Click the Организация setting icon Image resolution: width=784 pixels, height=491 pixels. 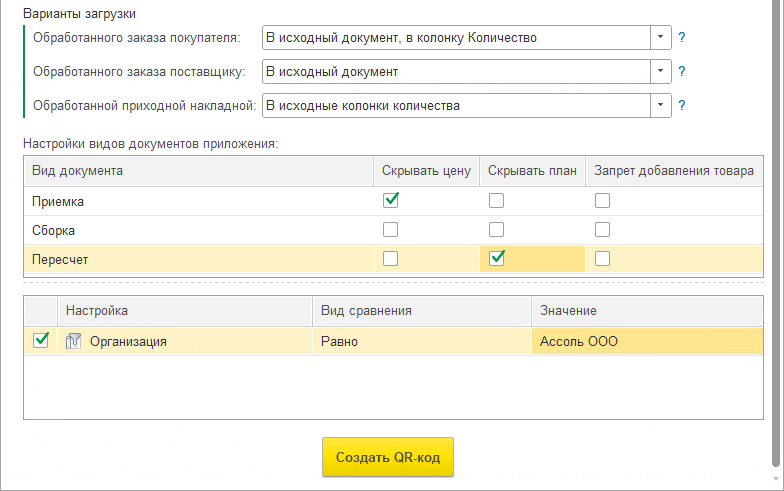(73, 341)
